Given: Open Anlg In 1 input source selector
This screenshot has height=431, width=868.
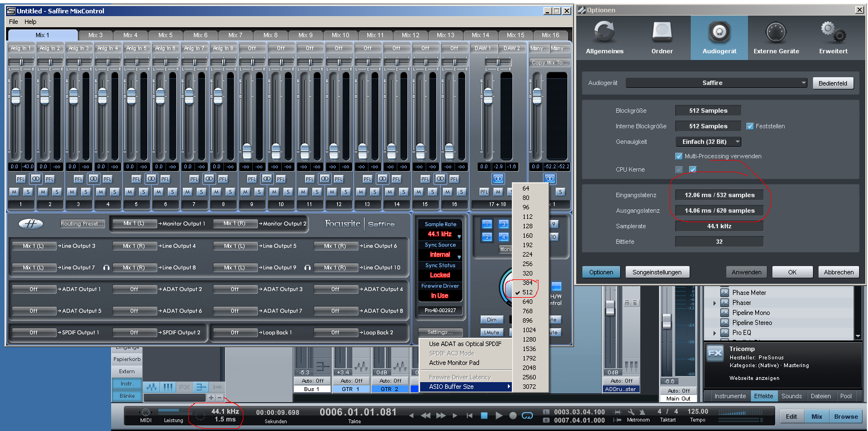Looking at the screenshot, I should tap(21, 48).
